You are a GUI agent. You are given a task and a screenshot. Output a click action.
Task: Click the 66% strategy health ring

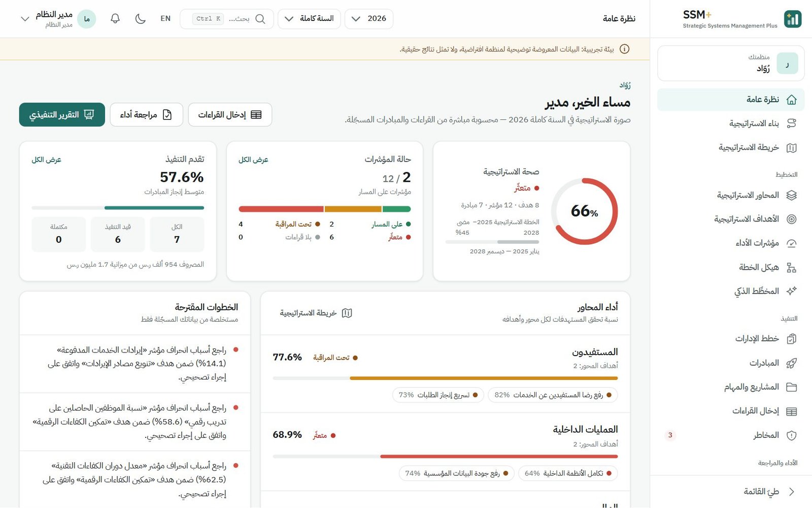584,211
